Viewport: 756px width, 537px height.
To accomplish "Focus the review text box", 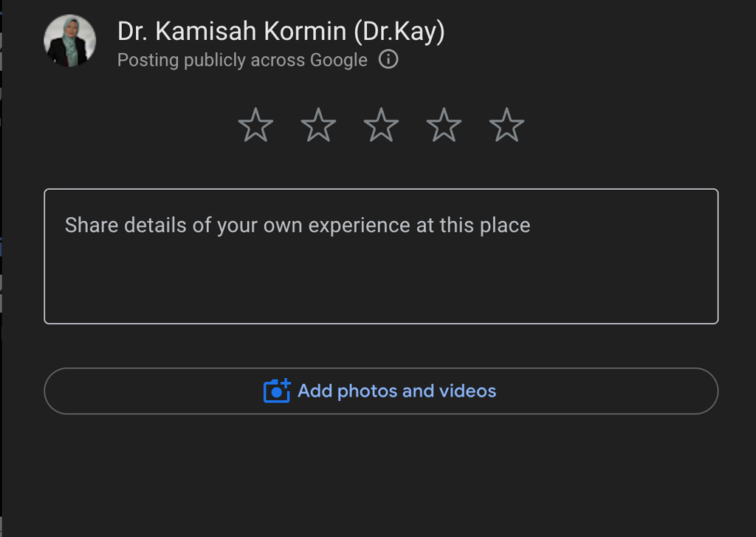I will coord(381,256).
